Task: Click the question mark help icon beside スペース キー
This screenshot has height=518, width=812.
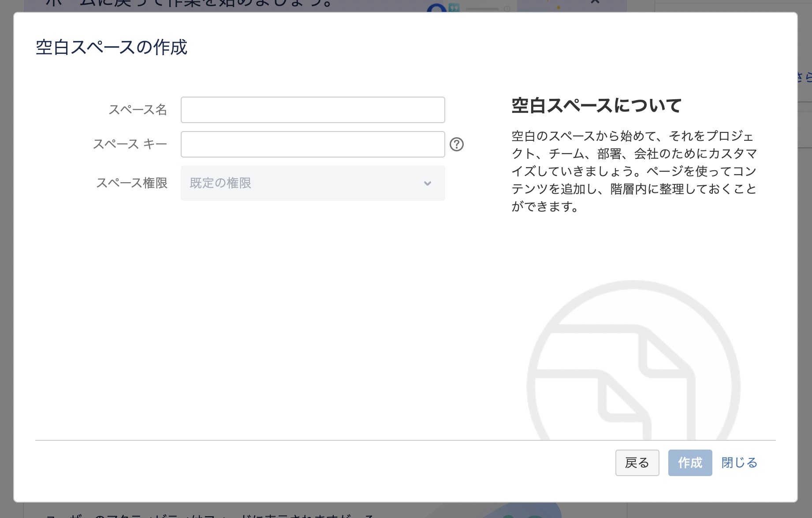Action: pos(457,144)
